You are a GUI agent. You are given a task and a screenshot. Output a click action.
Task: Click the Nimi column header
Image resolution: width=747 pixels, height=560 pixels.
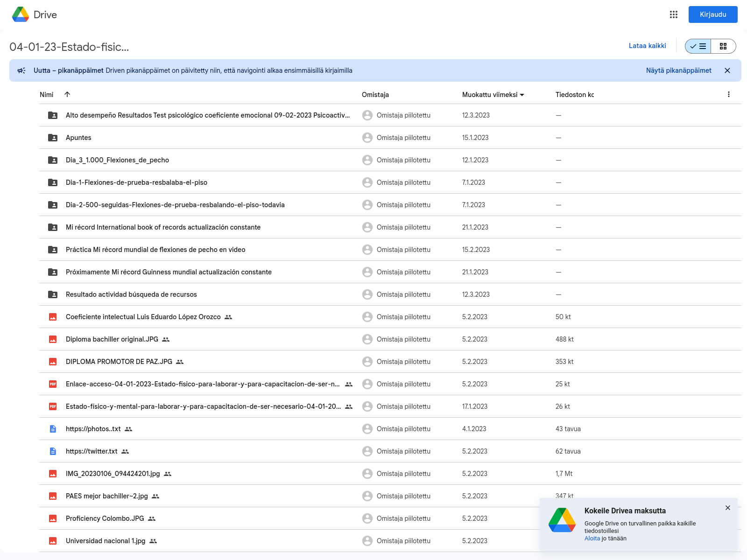[x=47, y=95]
